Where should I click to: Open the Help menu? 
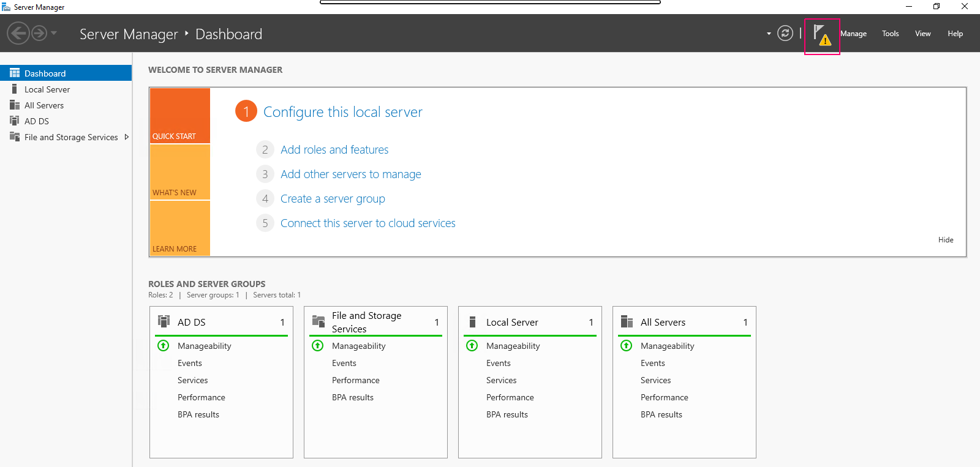(955, 34)
